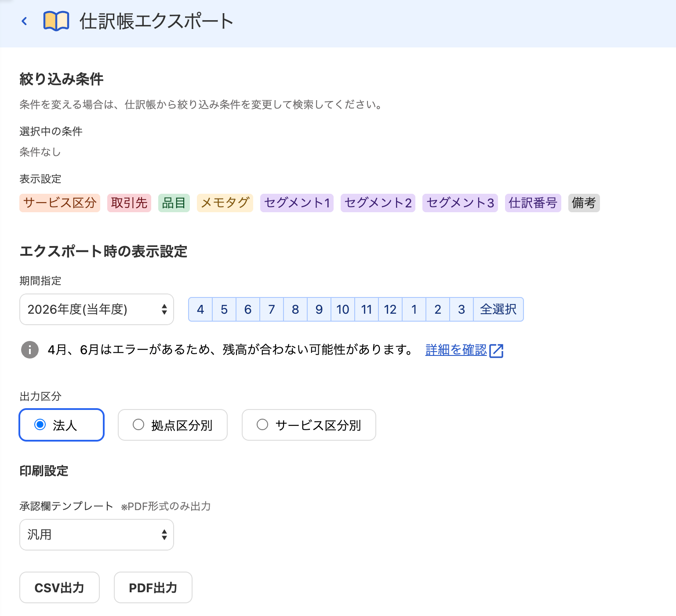This screenshot has height=616, width=676.
Task: Click the 条件なし text
Action: pyautogui.click(x=40, y=152)
